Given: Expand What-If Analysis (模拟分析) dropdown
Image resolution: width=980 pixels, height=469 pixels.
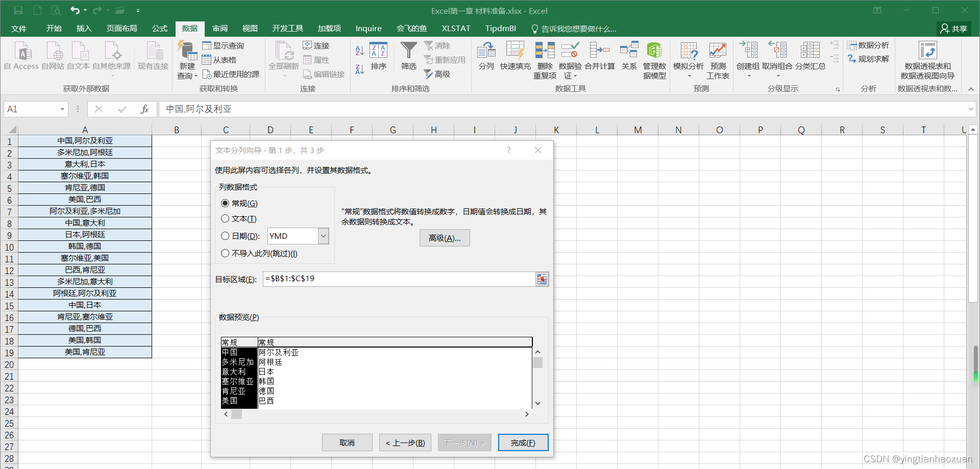Looking at the screenshot, I should pyautogui.click(x=689, y=76).
